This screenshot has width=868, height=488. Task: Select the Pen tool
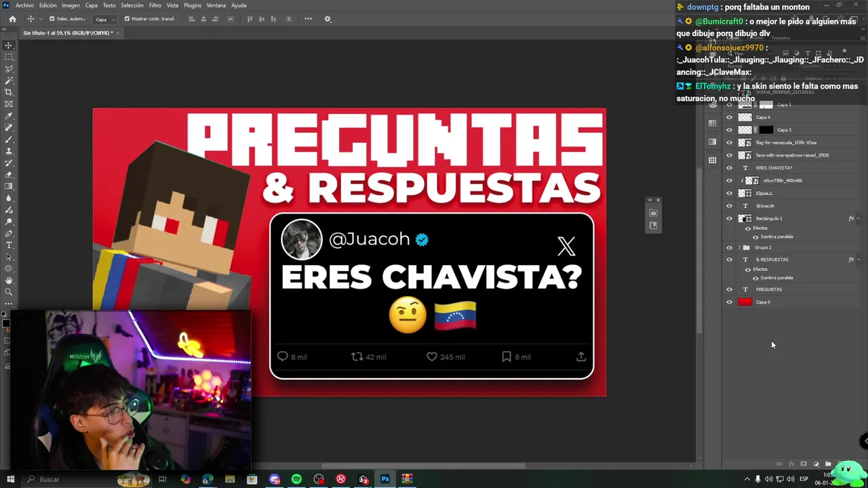9,233
